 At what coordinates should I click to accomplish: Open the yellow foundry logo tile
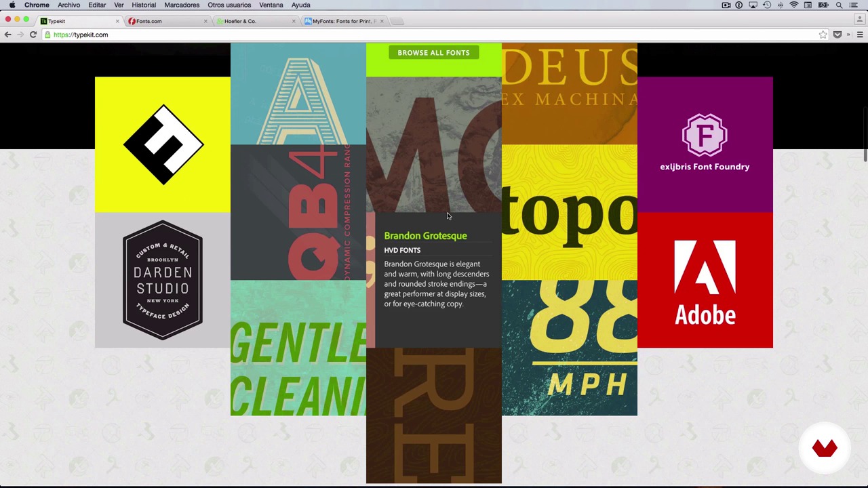click(x=163, y=144)
